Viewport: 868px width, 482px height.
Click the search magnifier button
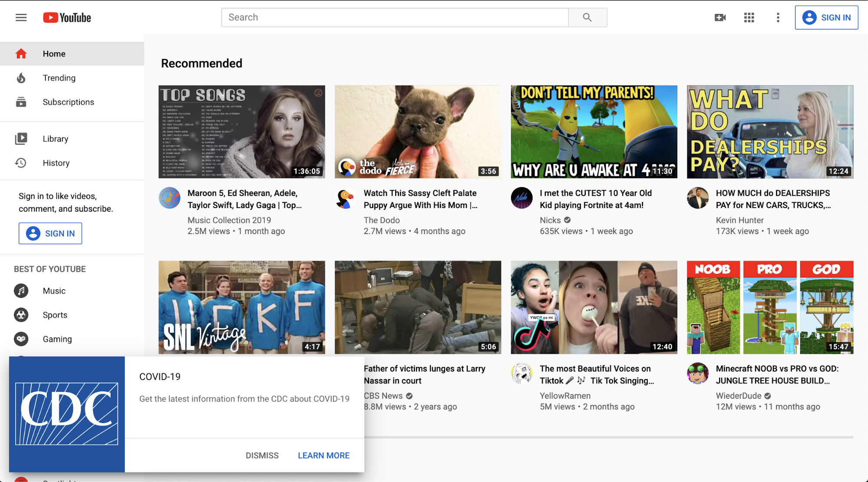coord(587,17)
